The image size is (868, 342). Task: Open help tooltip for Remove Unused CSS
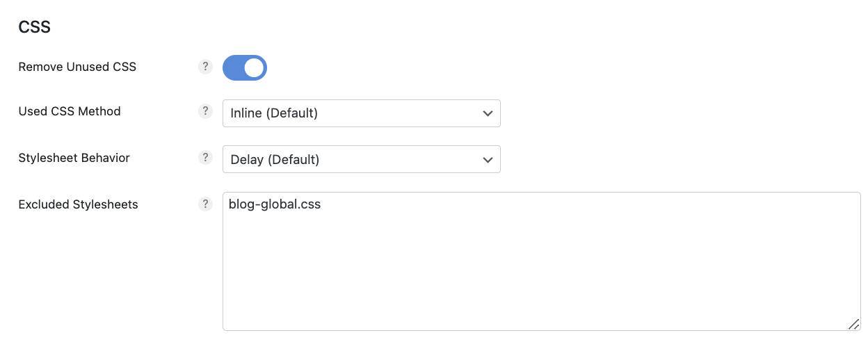pos(205,67)
